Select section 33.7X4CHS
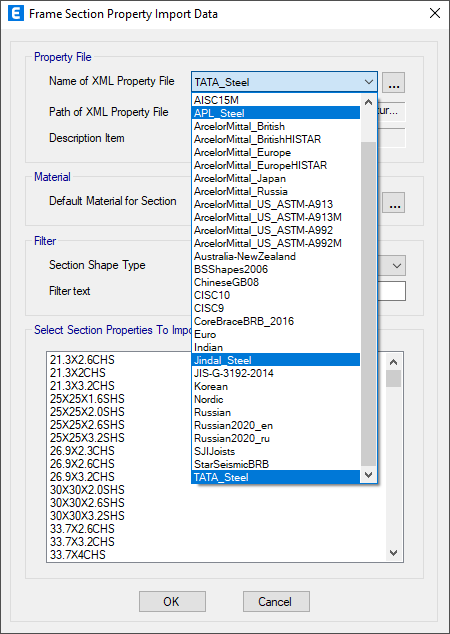The width and height of the screenshot is (450, 634). [x=78, y=554]
